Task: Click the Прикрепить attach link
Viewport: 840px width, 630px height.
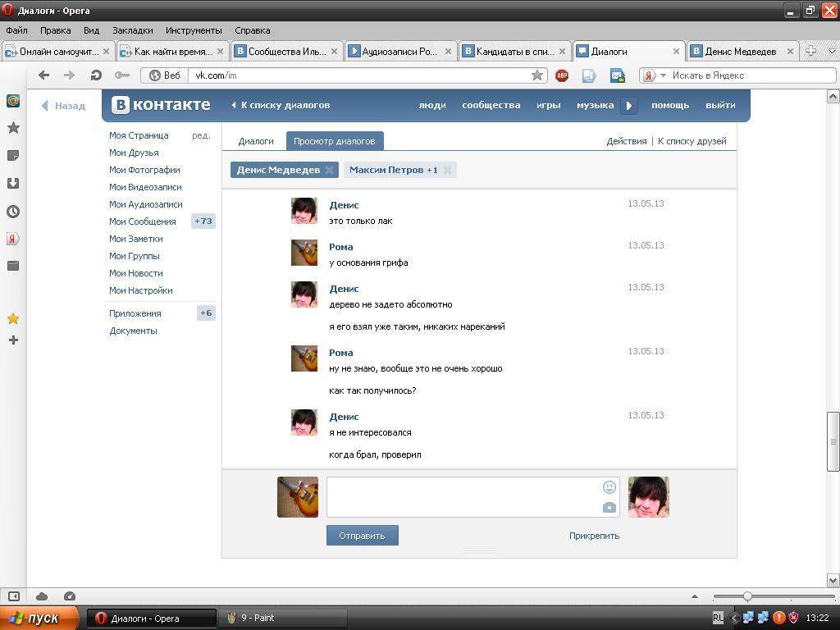Action: click(x=594, y=536)
